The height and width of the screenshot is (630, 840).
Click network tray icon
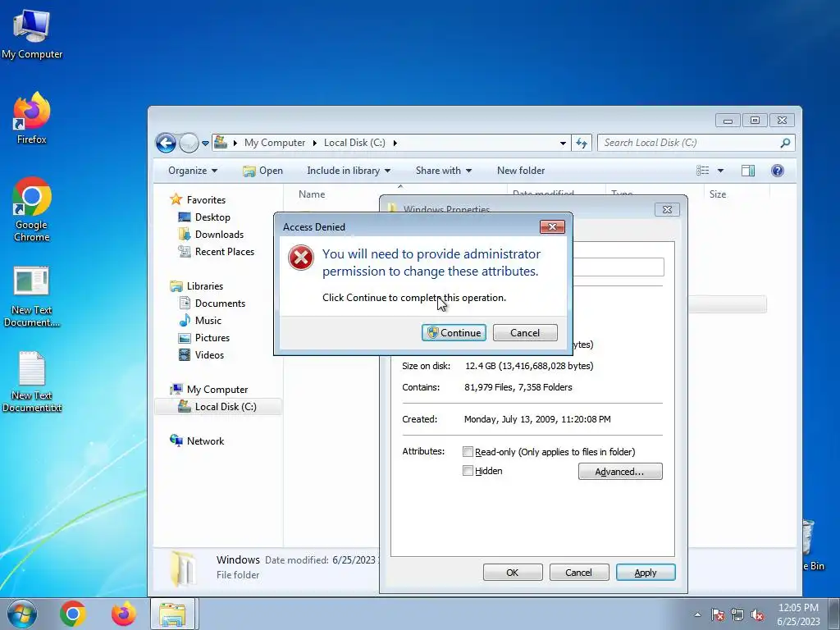[737, 614]
